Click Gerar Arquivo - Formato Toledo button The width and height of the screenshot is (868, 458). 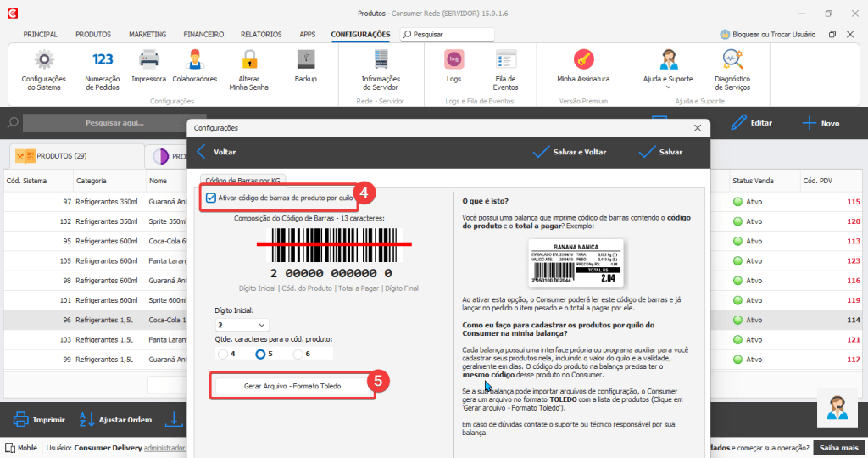pos(292,385)
